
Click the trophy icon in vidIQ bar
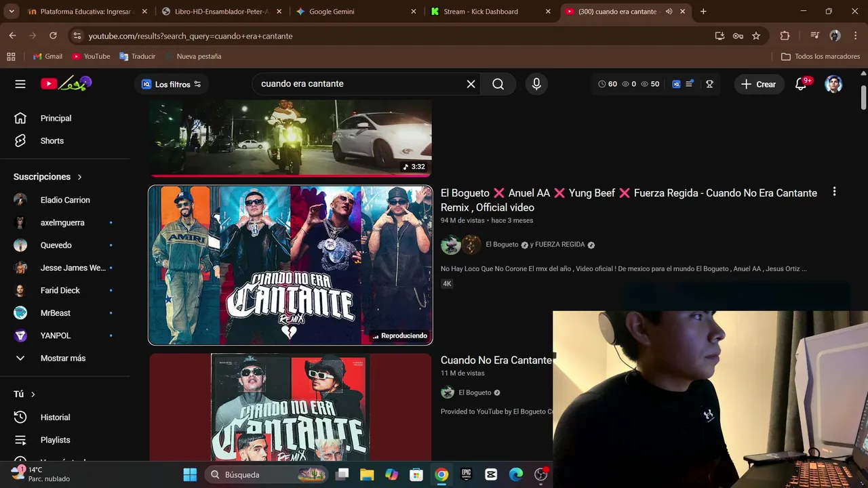709,84
